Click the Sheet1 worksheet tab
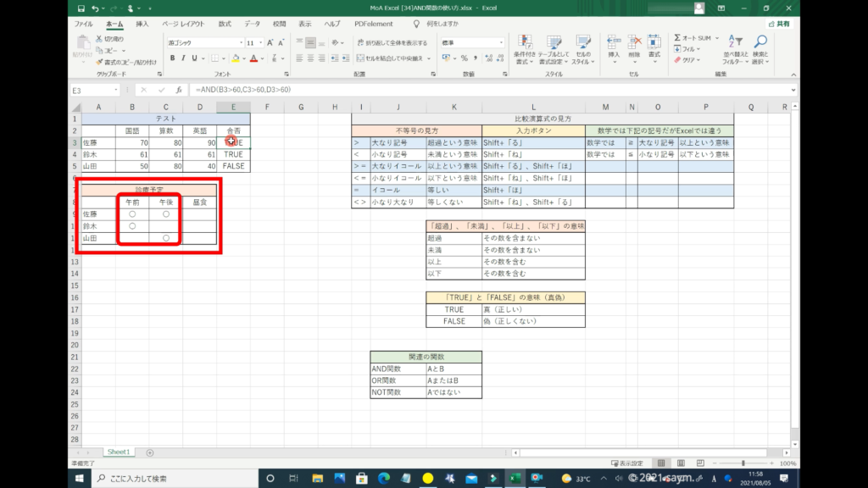 tap(118, 452)
